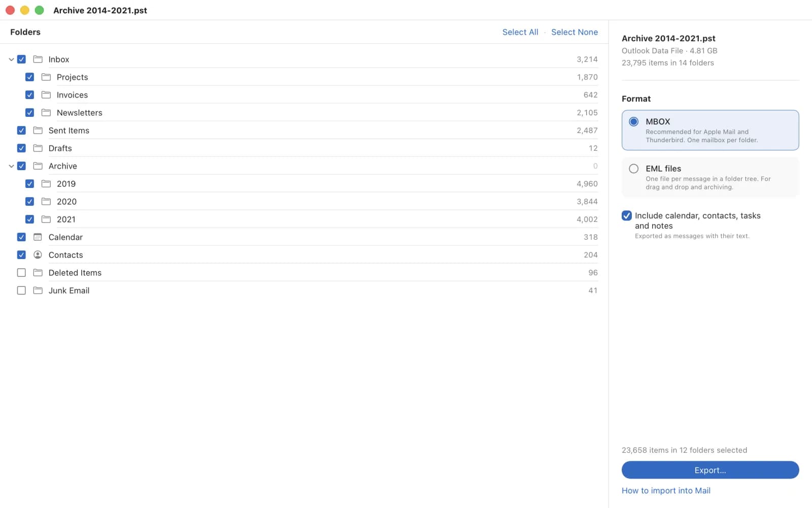Select the EML files radio button
The height and width of the screenshot is (508, 812).
coord(633,169)
